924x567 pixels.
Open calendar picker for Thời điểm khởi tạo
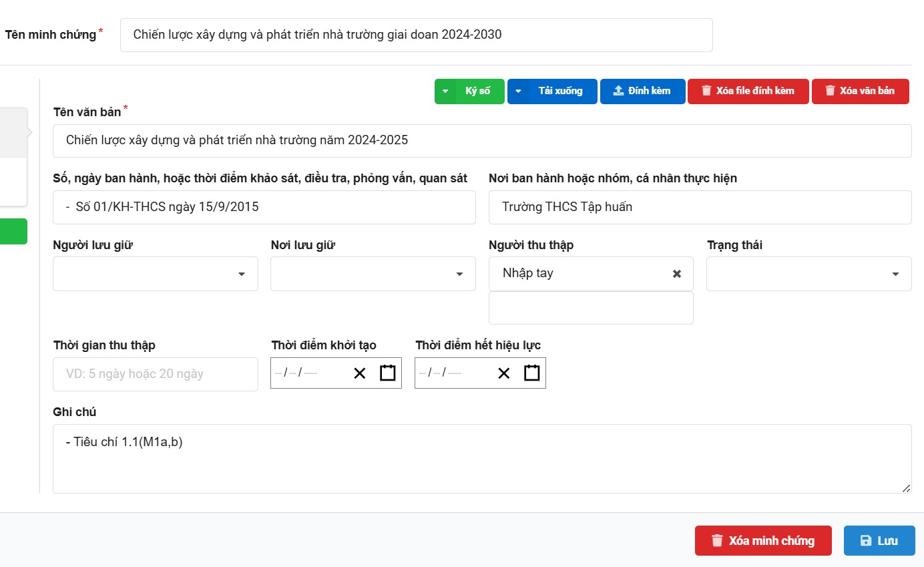388,373
